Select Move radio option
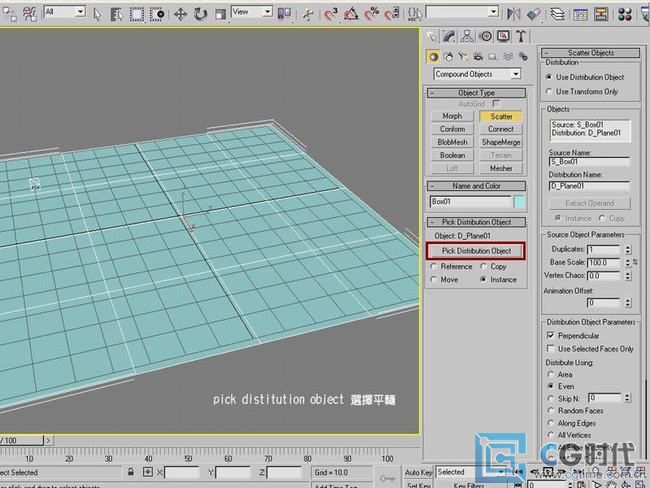The height and width of the screenshot is (488, 650). 444,280
